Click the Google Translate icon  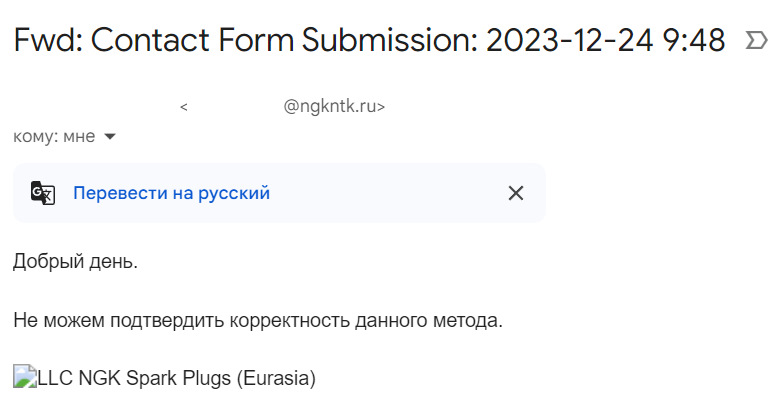point(42,193)
